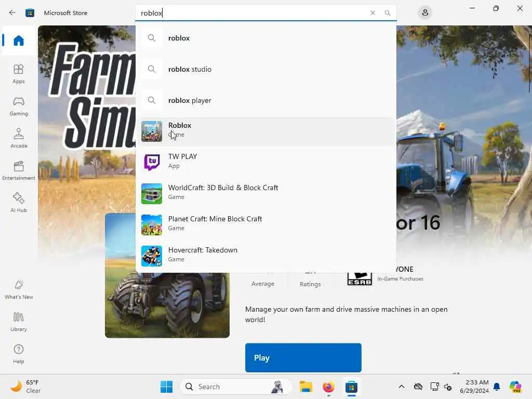Open the Gaming section in sidebar
The width and height of the screenshot is (532, 399).
[19, 106]
